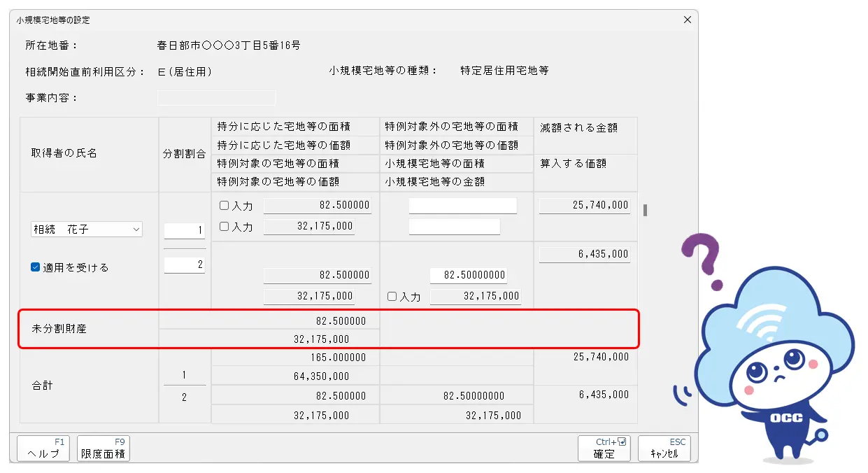This screenshot has width=868, height=473.
Task: Click the 小規模宅地等の面積 field showing 82.50000000
Action: point(468,276)
